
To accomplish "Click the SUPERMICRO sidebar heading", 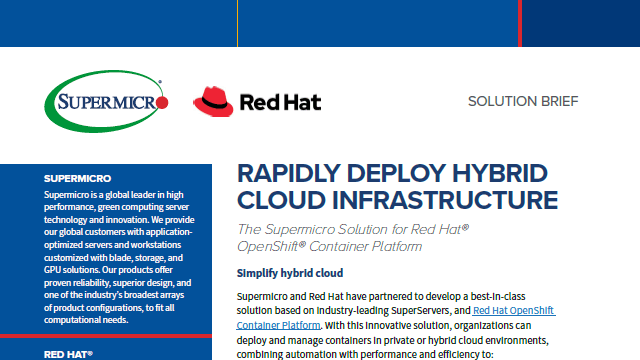I will pyautogui.click(x=78, y=178).
